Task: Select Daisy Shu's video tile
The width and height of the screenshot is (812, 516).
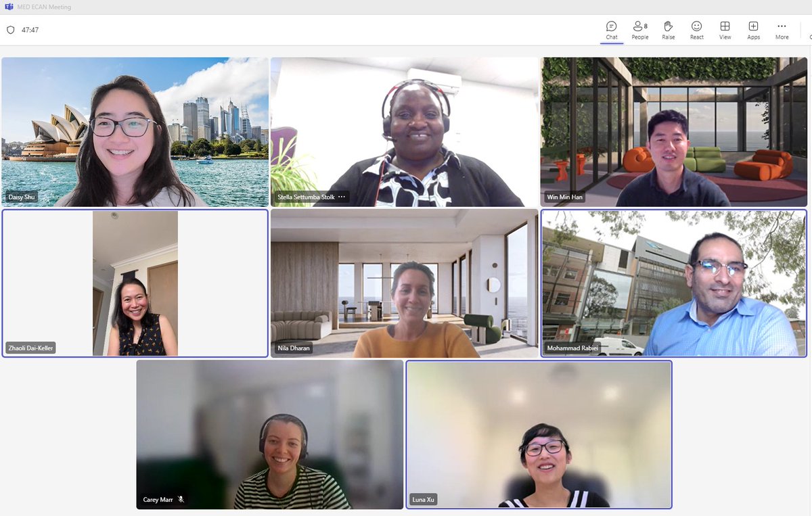Action: [x=135, y=132]
